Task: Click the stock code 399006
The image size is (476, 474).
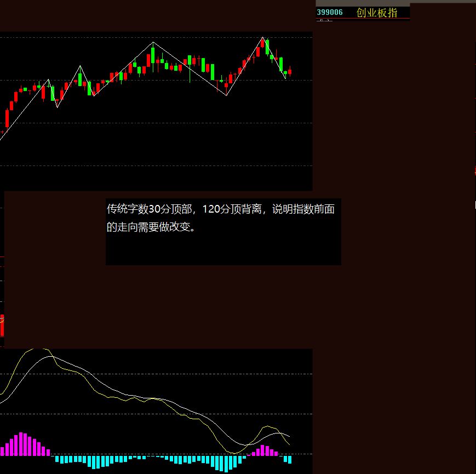Action: pyautogui.click(x=329, y=13)
